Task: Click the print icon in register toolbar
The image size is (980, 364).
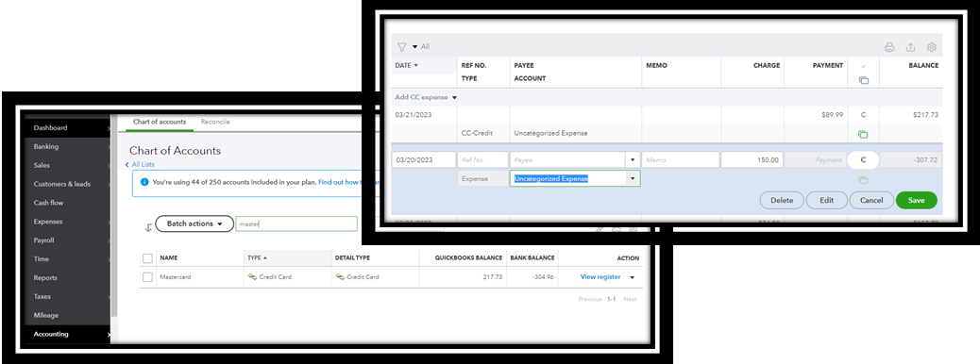Action: pyautogui.click(x=889, y=47)
